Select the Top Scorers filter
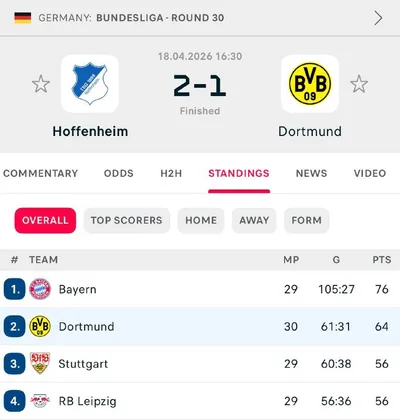 pos(127,220)
